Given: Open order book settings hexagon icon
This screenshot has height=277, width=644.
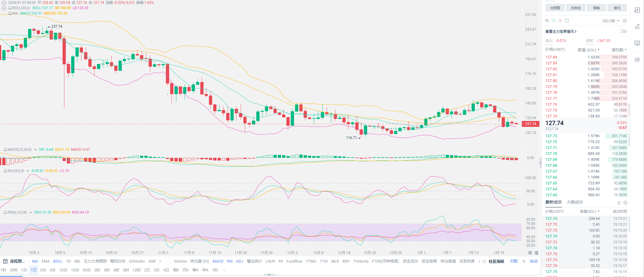Looking at the screenshot, I should tap(625, 21).
